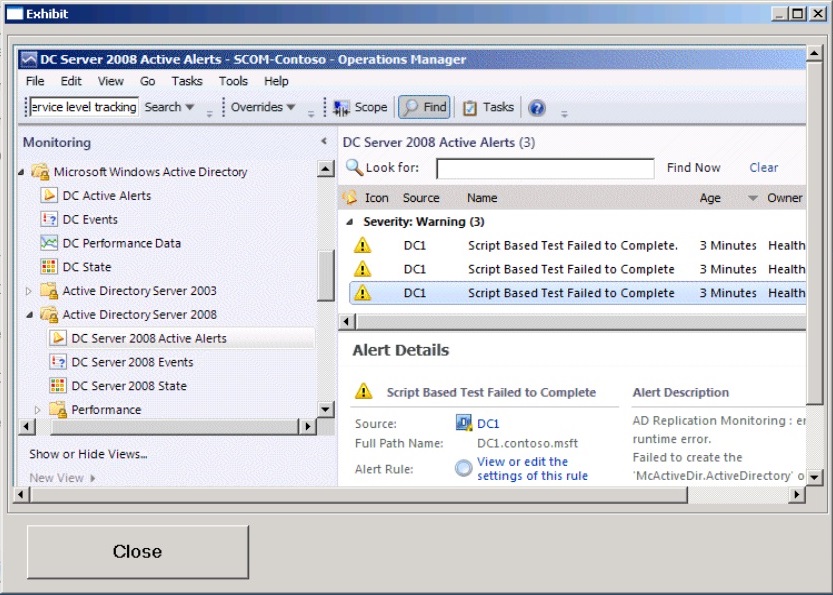Click the Active Directory Server 2003 folder icon
Viewport: 833px width, 595px height.
(x=49, y=291)
